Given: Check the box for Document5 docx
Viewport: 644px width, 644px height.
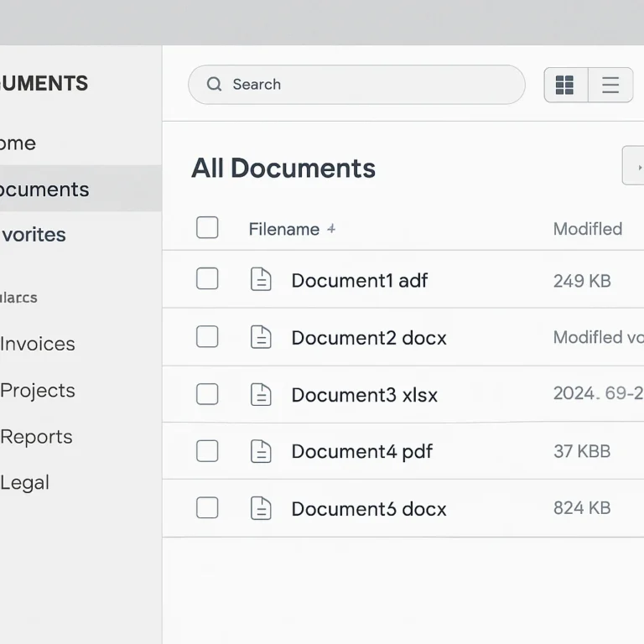Looking at the screenshot, I should tap(207, 507).
